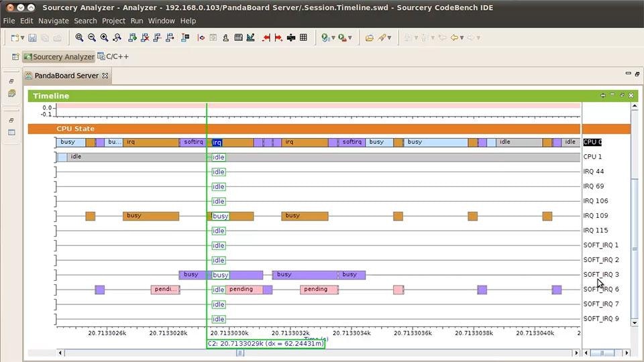Viewport: 644px width, 362px height.
Task: Select the CPU 1 row label
Action: [x=592, y=157]
